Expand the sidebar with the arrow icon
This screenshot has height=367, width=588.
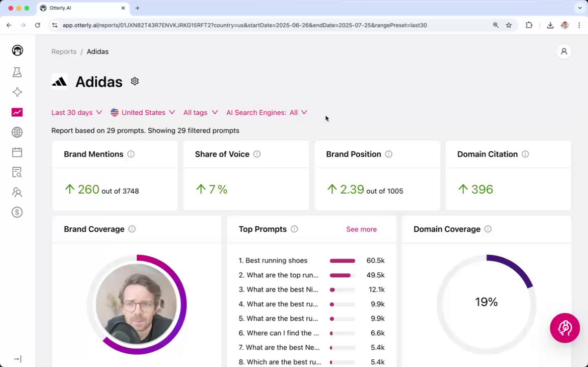pos(17,359)
